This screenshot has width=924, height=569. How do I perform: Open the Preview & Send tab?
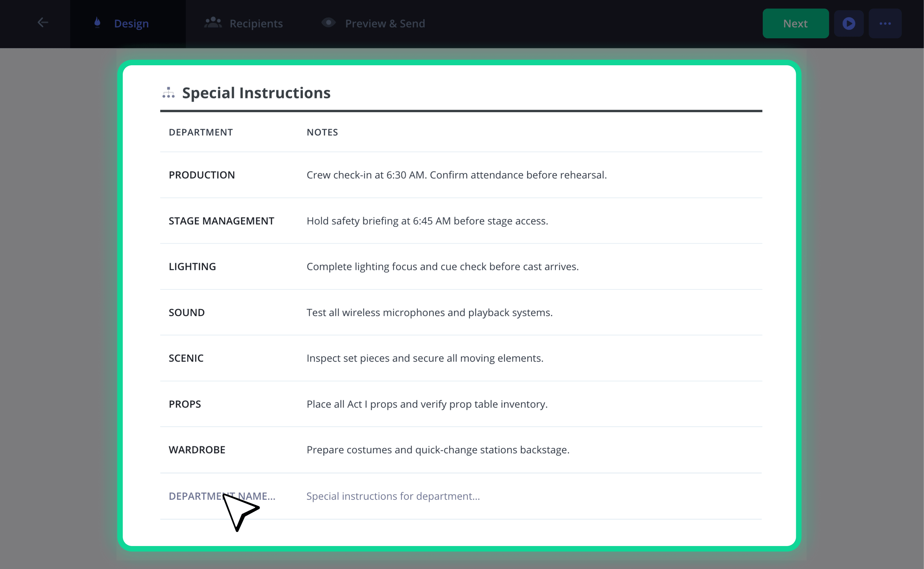click(373, 23)
